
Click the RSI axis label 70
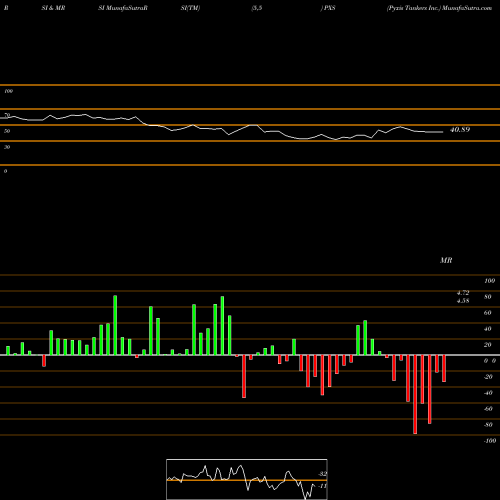click(x=7, y=115)
